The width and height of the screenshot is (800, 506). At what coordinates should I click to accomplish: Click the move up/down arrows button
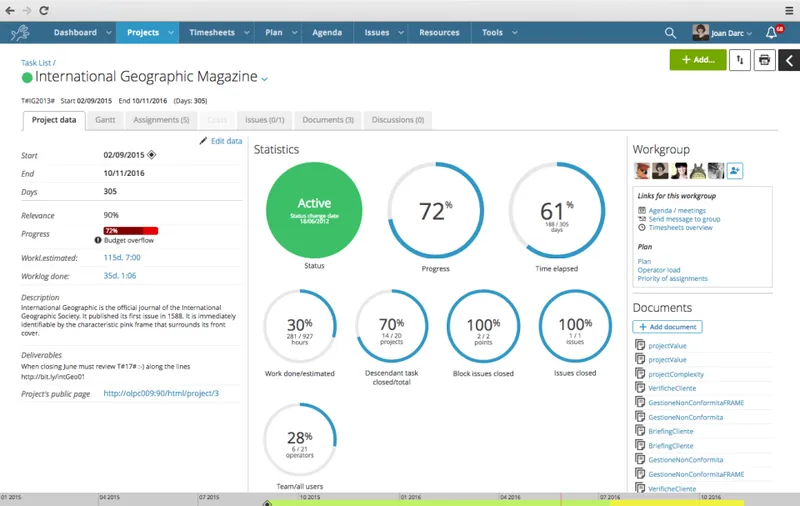point(740,60)
